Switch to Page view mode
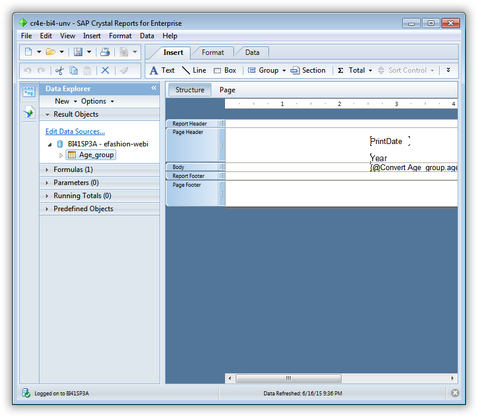Image resolution: width=478 pixels, height=417 pixels. [x=227, y=90]
